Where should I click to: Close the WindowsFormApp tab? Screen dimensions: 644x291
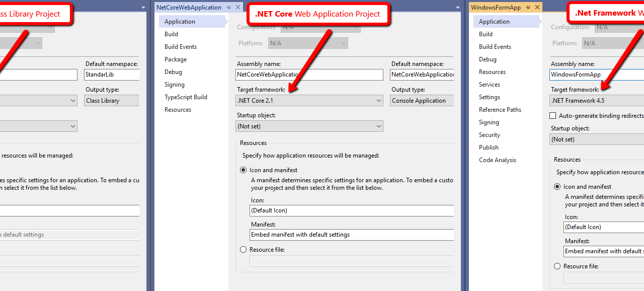tap(537, 8)
